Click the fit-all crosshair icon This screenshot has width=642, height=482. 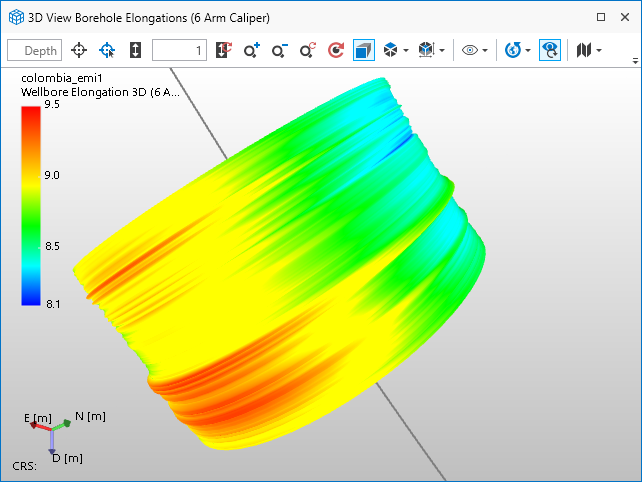(79, 50)
